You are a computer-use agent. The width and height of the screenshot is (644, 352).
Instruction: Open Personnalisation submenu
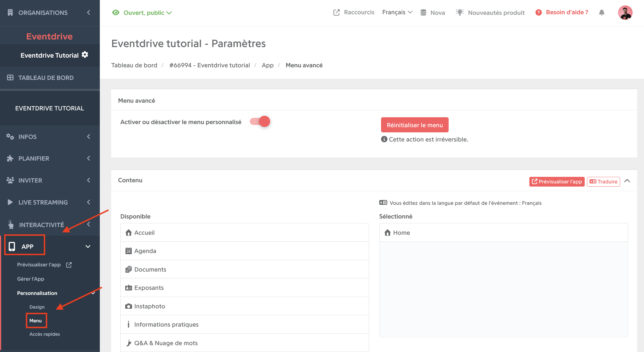coord(37,293)
